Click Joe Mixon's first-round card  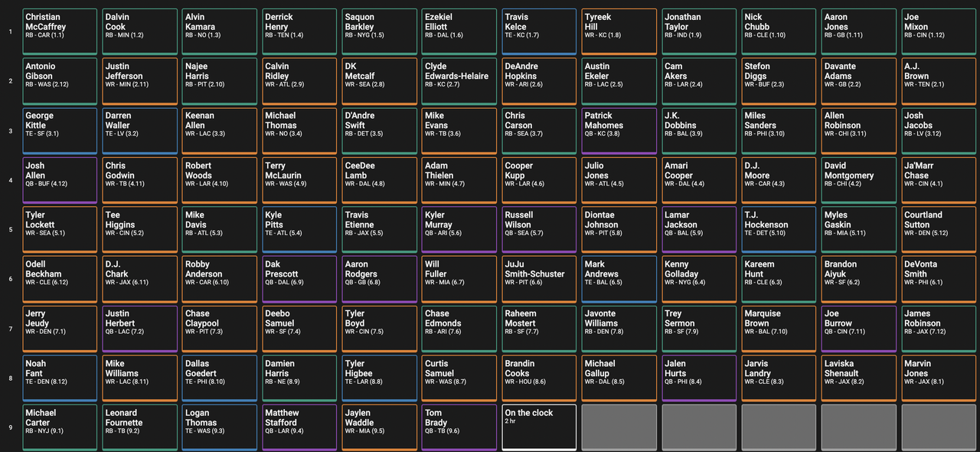(939, 31)
